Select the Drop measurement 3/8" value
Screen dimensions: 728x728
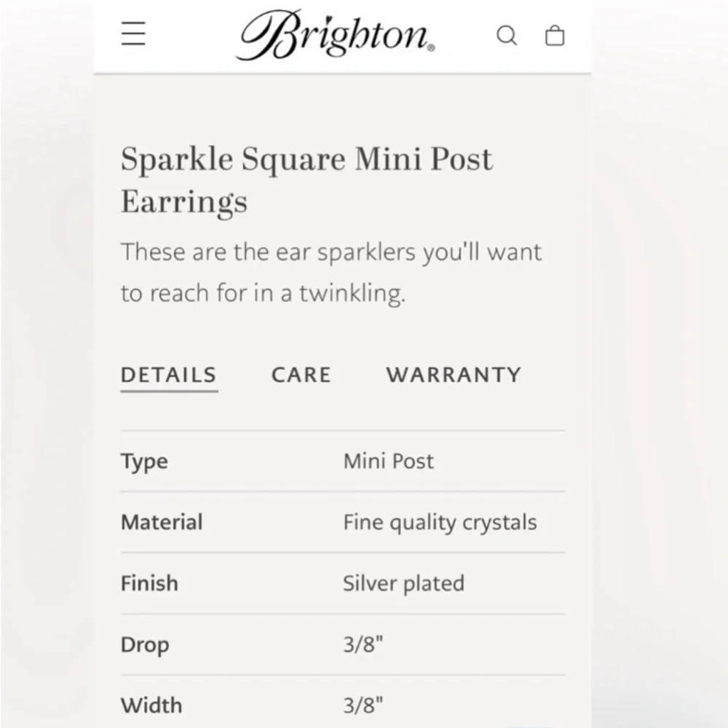coord(363,645)
